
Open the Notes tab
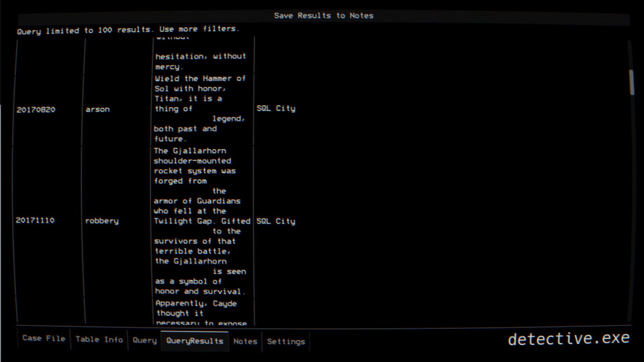(245, 342)
